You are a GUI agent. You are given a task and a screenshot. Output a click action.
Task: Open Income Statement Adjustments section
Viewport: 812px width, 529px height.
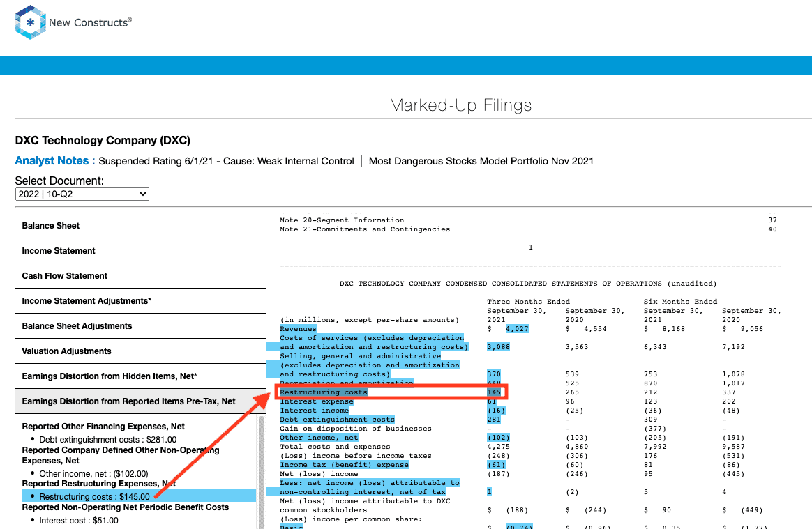click(141, 300)
